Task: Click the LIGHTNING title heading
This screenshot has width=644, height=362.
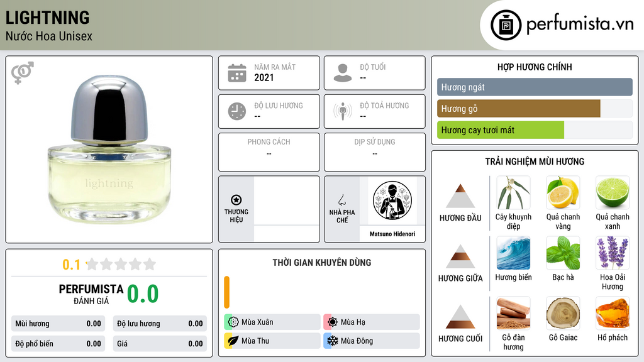Action: 48,18
